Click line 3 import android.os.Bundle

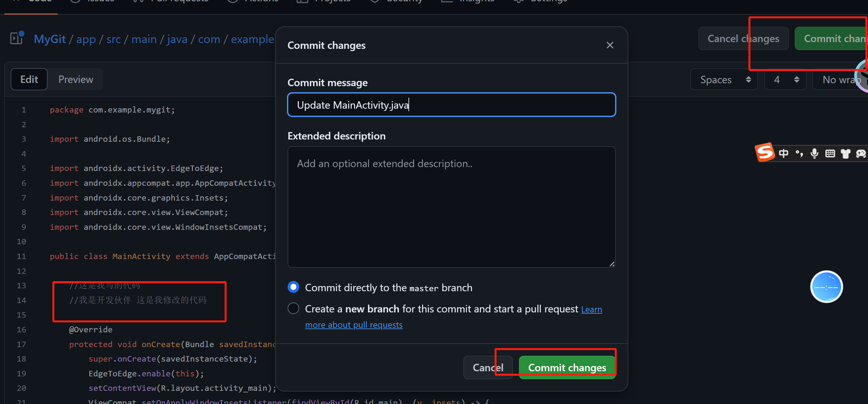coord(110,139)
